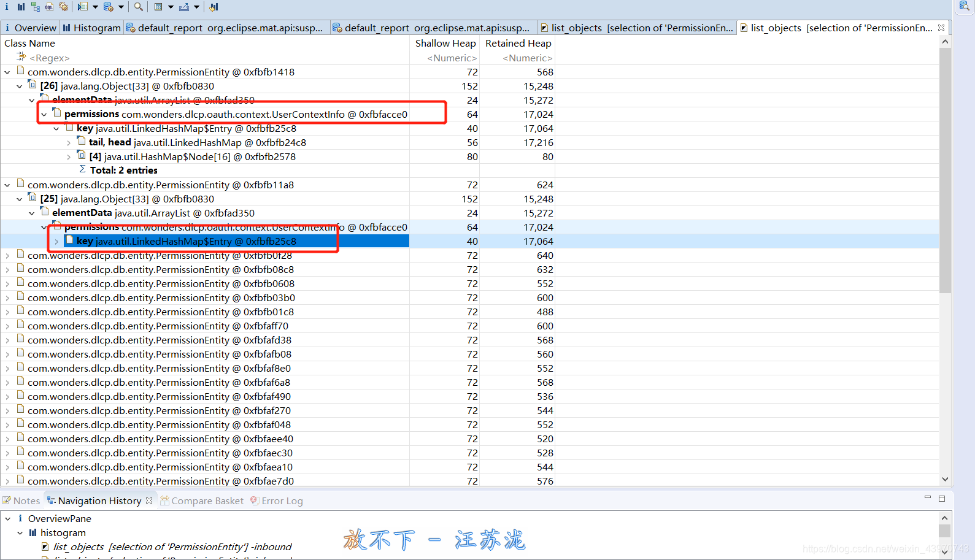Expand PermissionEntity @ 0xfbfb0f28 row
The width and height of the screenshot is (975, 560).
coord(7,256)
